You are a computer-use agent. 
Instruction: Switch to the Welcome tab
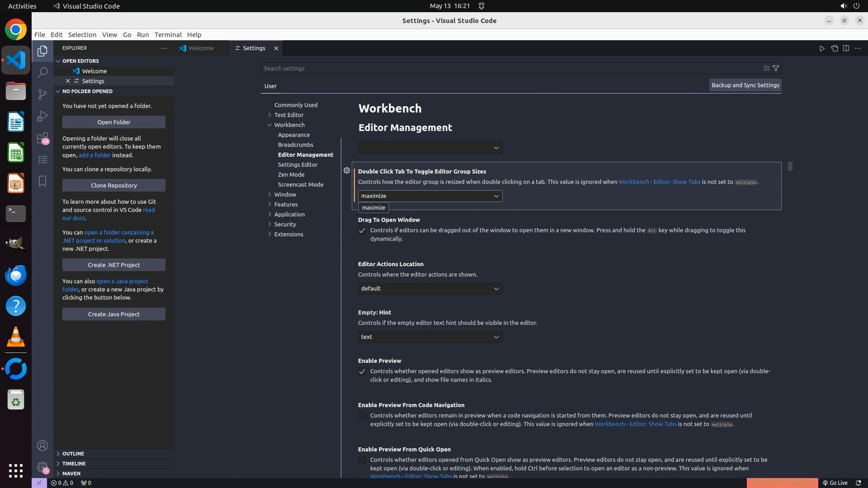201,48
